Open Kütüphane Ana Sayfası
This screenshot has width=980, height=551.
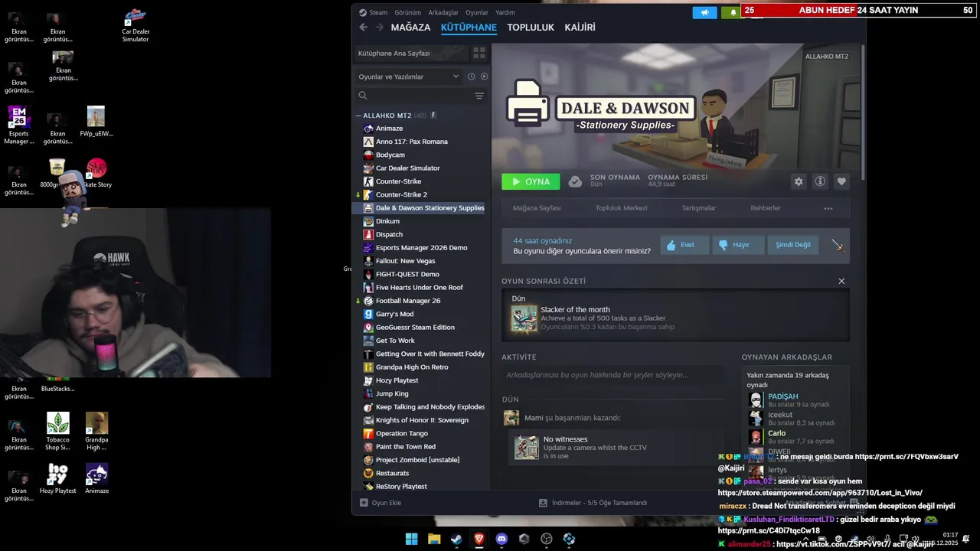411,54
